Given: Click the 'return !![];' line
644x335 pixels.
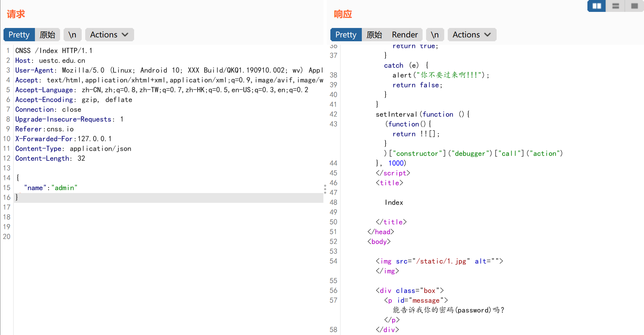Looking at the screenshot, I should 416,134.
